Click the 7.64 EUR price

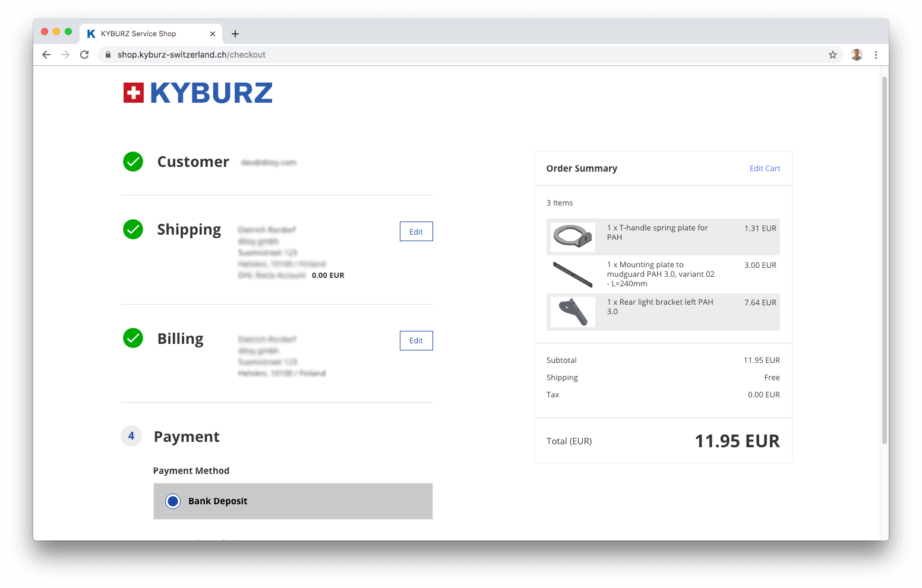coord(760,303)
